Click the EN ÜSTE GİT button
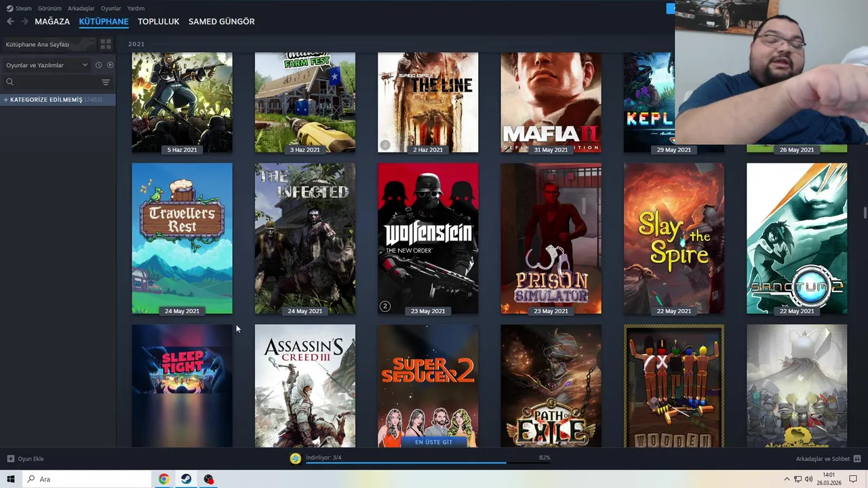 tap(433, 442)
